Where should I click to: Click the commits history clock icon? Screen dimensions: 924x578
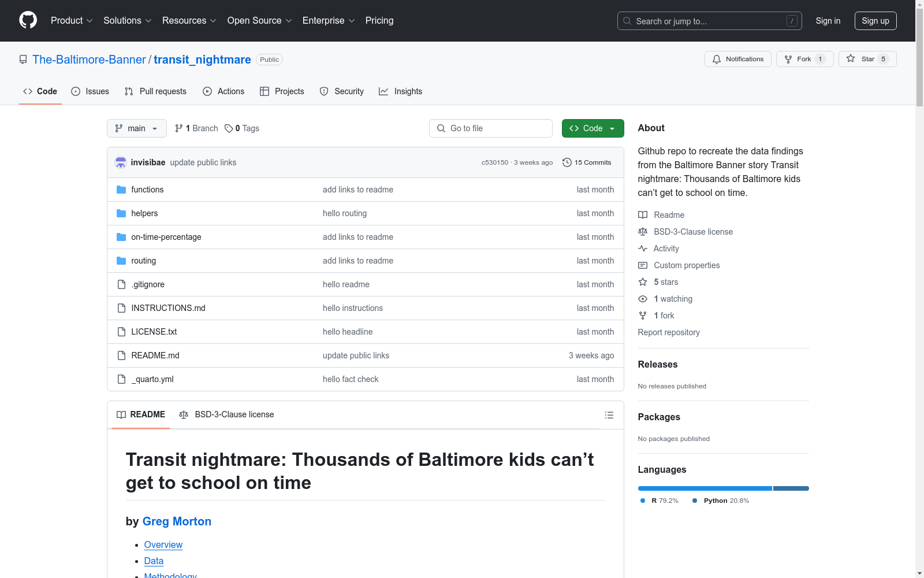click(x=567, y=162)
